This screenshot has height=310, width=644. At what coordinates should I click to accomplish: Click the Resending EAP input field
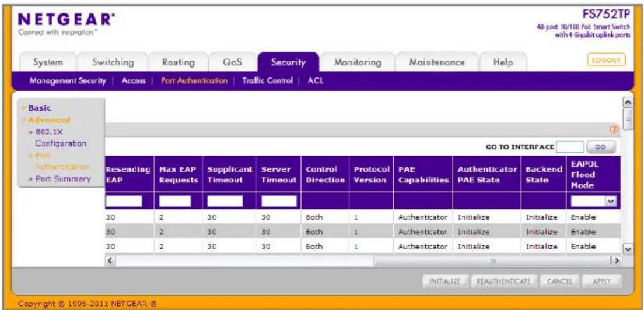pyautogui.click(x=124, y=201)
